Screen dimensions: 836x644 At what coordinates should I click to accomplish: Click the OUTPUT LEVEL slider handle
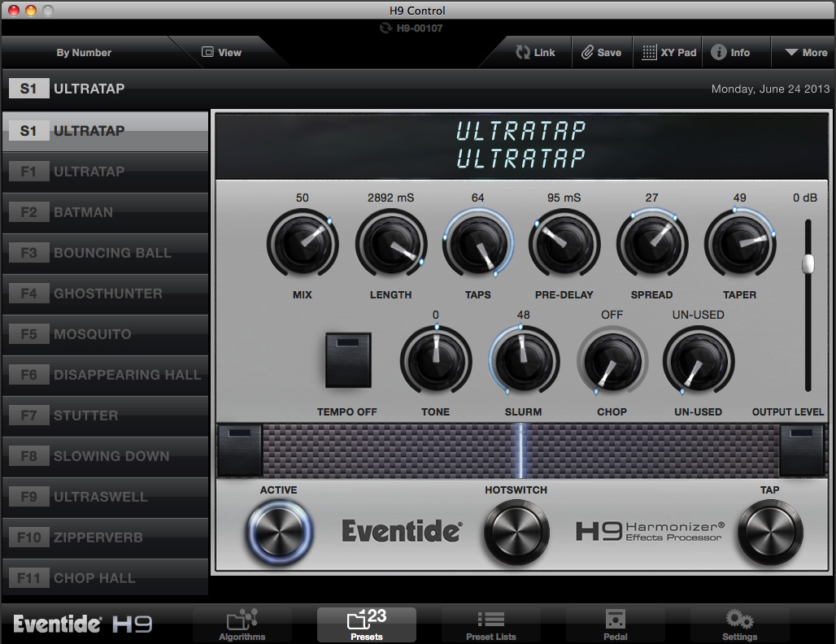(808, 263)
